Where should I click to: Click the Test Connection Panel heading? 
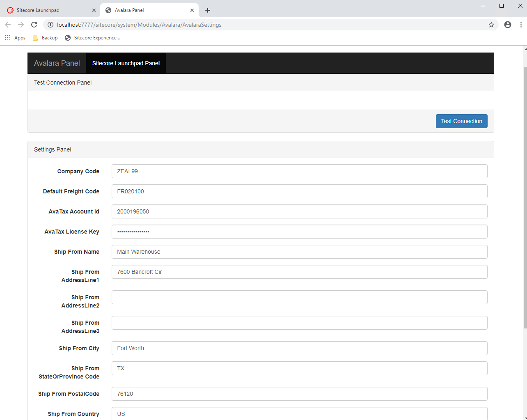(x=63, y=83)
